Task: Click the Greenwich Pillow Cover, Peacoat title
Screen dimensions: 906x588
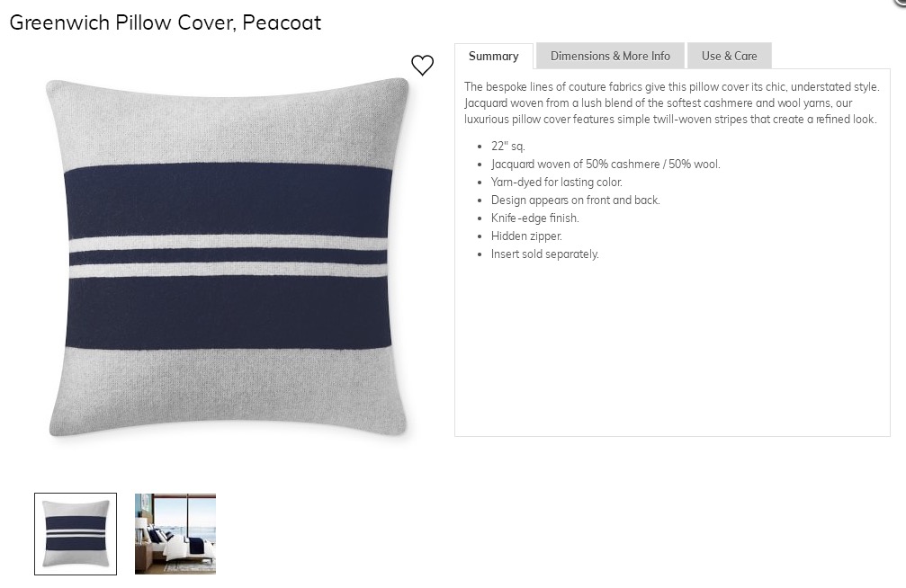Action: coord(166,22)
